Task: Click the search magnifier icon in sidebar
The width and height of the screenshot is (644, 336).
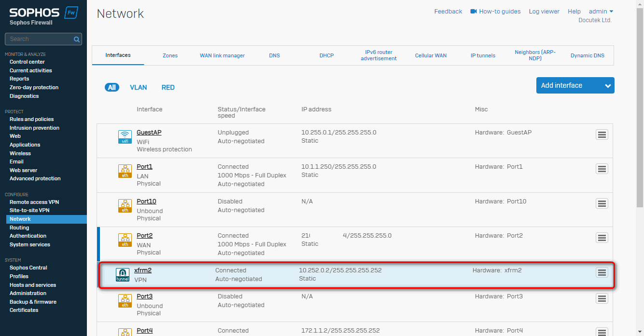Action: pos(76,39)
